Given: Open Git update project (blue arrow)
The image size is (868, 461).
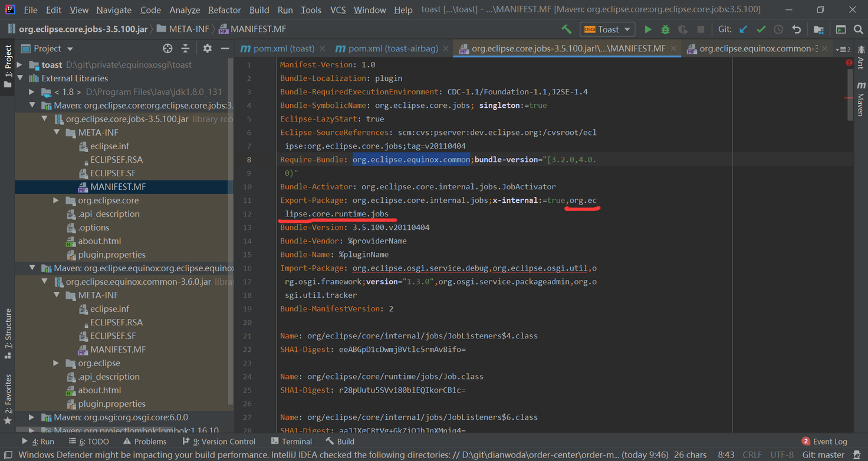Looking at the screenshot, I should (x=744, y=28).
